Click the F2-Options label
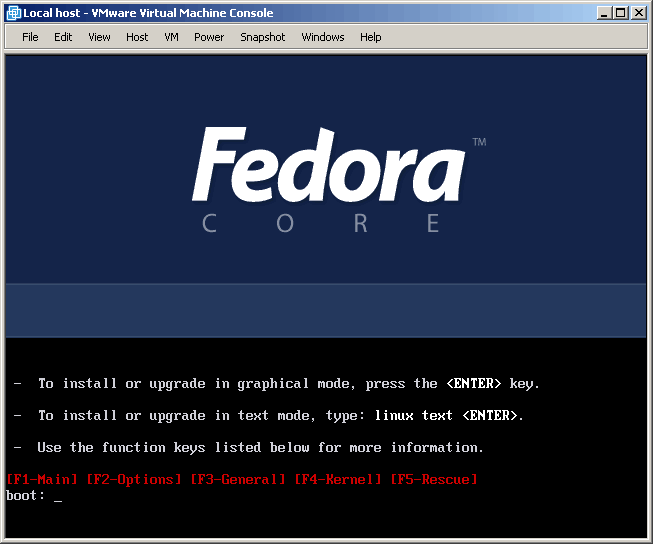Screen dimensions: 653x544 pyautogui.click(x=134, y=480)
